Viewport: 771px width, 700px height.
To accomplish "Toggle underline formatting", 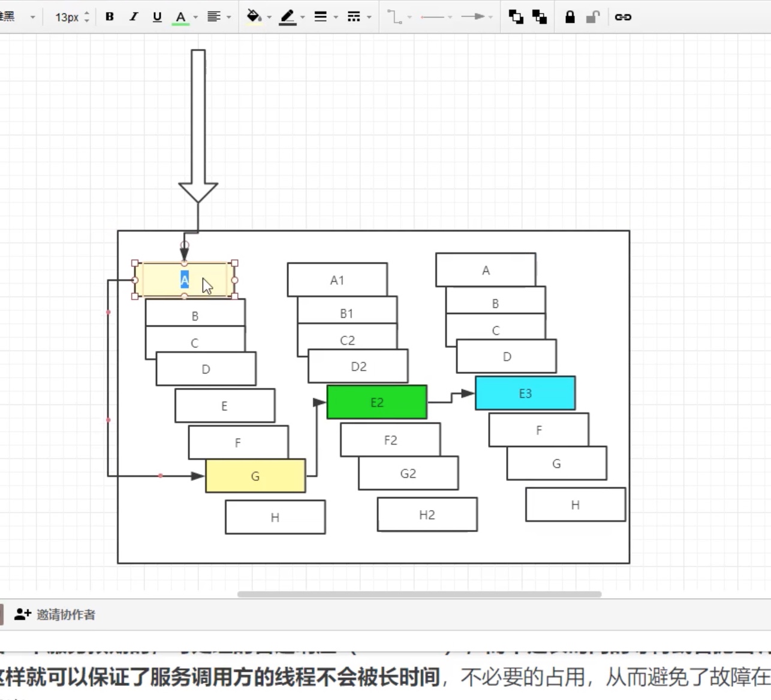I will point(156,17).
